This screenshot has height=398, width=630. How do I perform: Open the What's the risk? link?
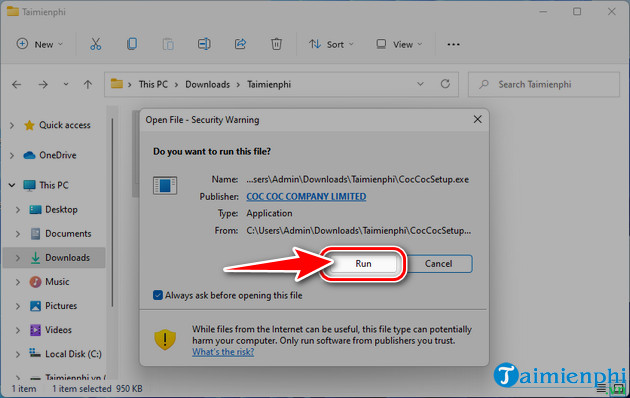tap(223, 352)
